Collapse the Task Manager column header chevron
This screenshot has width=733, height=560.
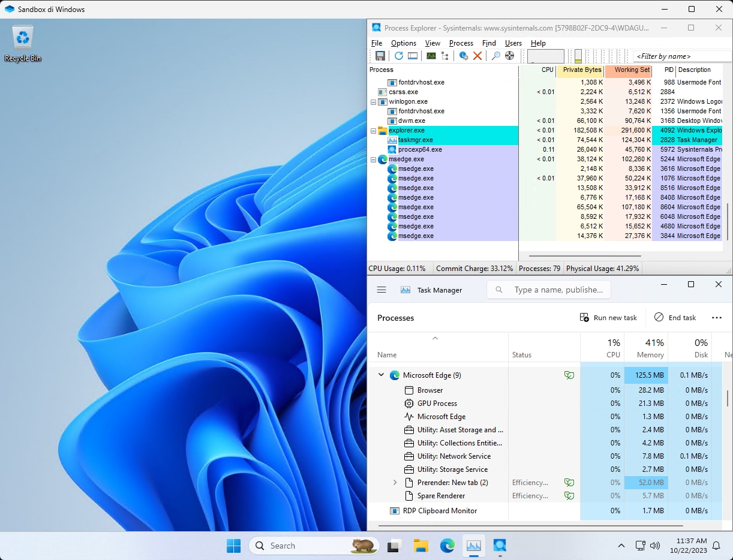click(435, 339)
